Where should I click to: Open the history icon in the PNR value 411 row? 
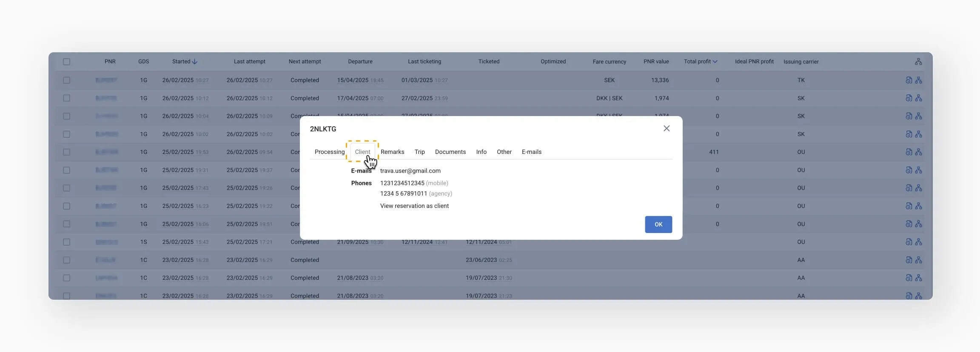[909, 152]
